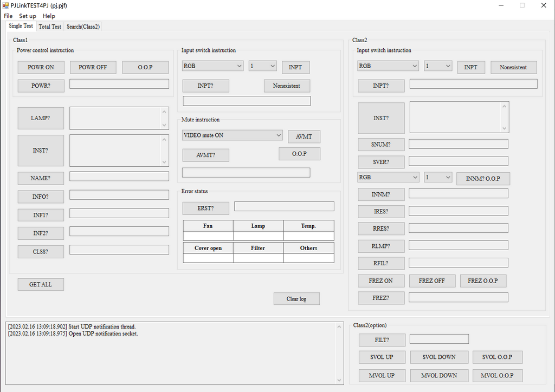
Task: Click the Clear log button
Action: coord(296,299)
